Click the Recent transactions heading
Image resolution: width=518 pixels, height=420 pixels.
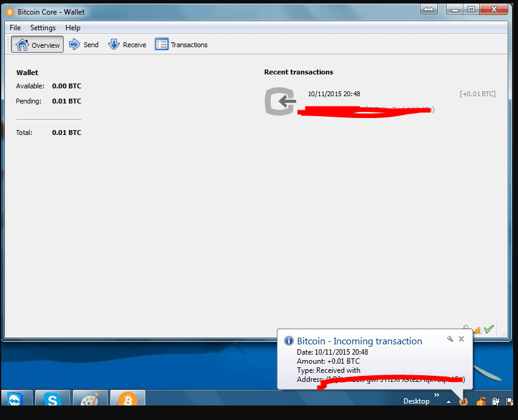point(299,72)
